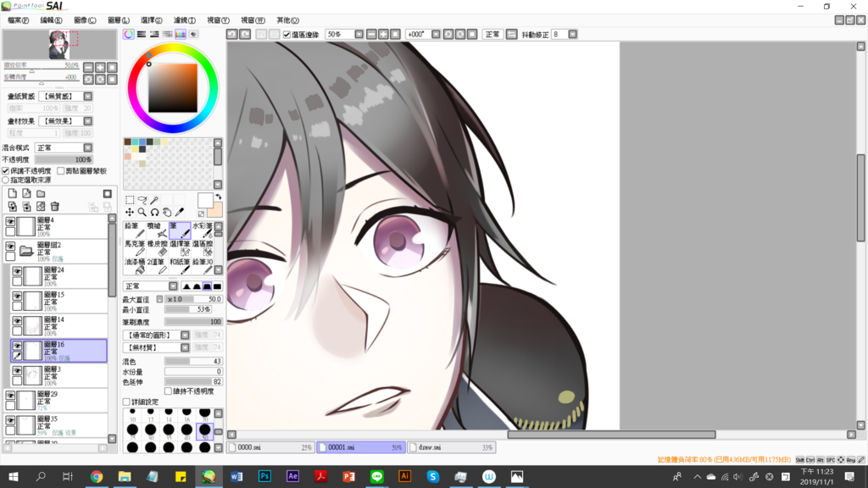Screen dimensions: 868x488
Task: Delete the selected layer with trash icon
Action: [x=55, y=207]
